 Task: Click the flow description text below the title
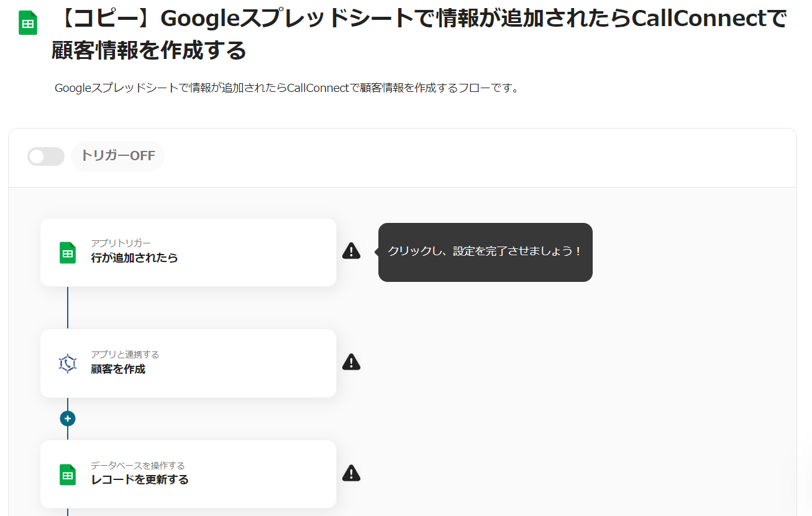click(x=286, y=88)
